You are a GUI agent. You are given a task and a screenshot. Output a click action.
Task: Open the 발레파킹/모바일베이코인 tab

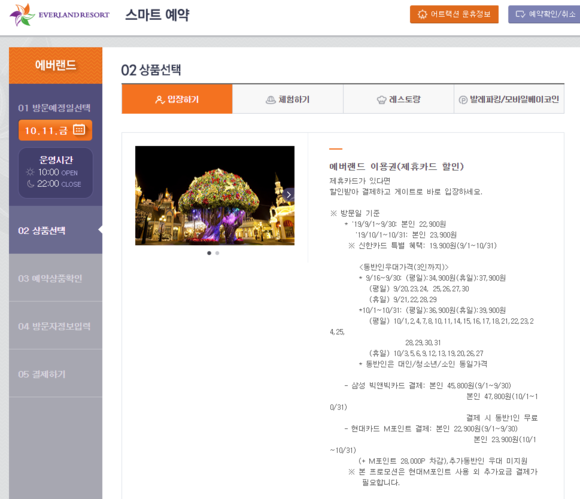(509, 99)
